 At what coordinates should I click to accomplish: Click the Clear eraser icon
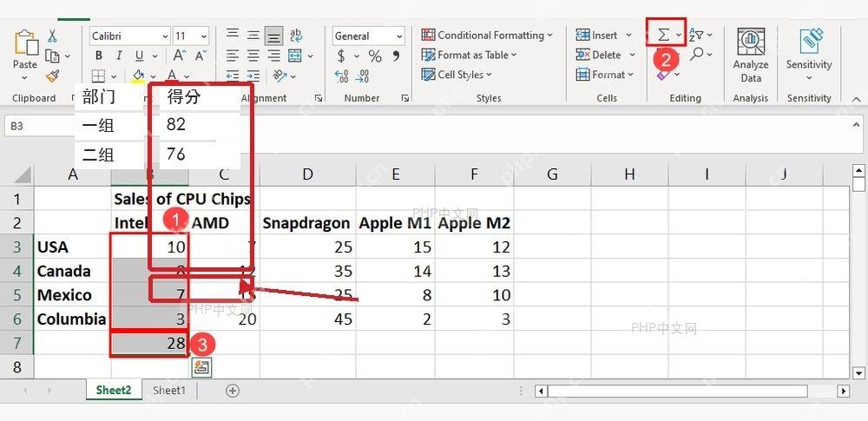click(662, 75)
